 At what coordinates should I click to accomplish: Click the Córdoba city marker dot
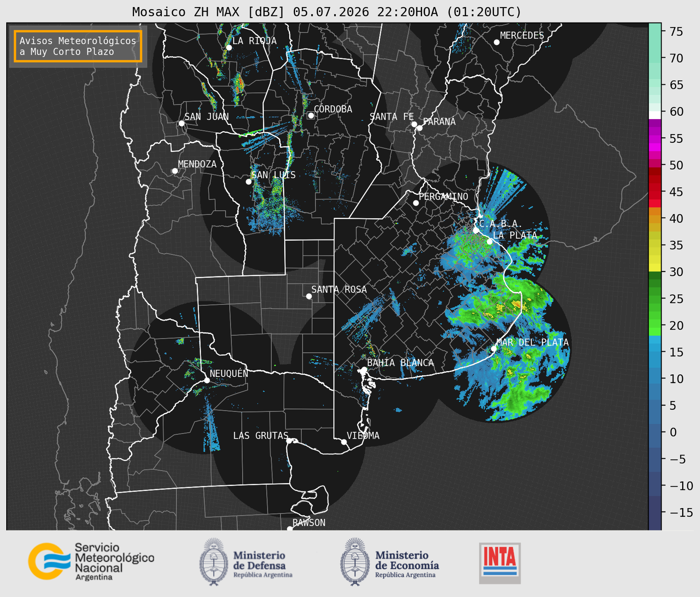[x=311, y=115]
